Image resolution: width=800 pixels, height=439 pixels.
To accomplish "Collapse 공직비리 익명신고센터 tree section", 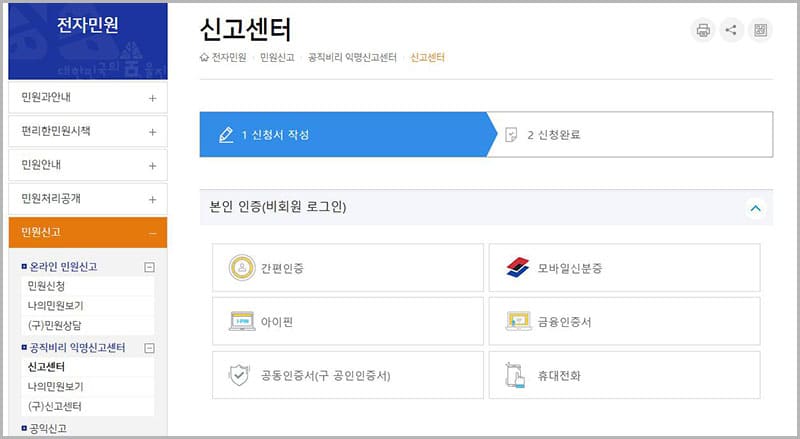I will pos(149,348).
